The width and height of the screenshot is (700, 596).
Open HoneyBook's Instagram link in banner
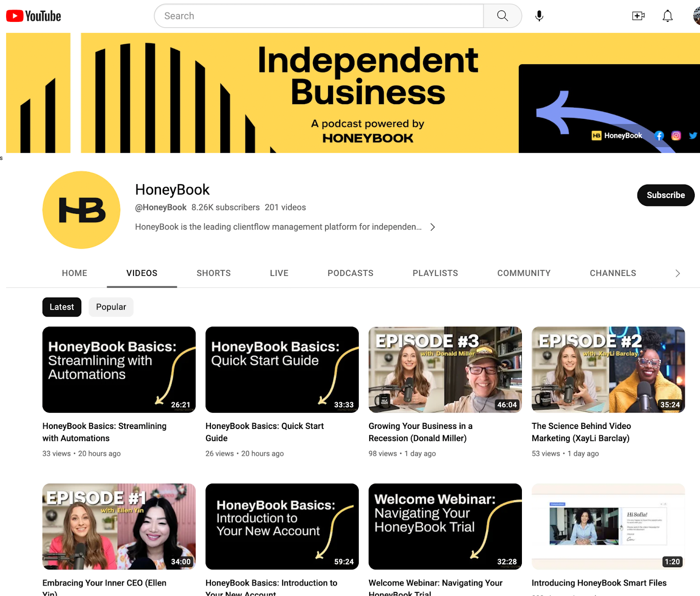[676, 136]
